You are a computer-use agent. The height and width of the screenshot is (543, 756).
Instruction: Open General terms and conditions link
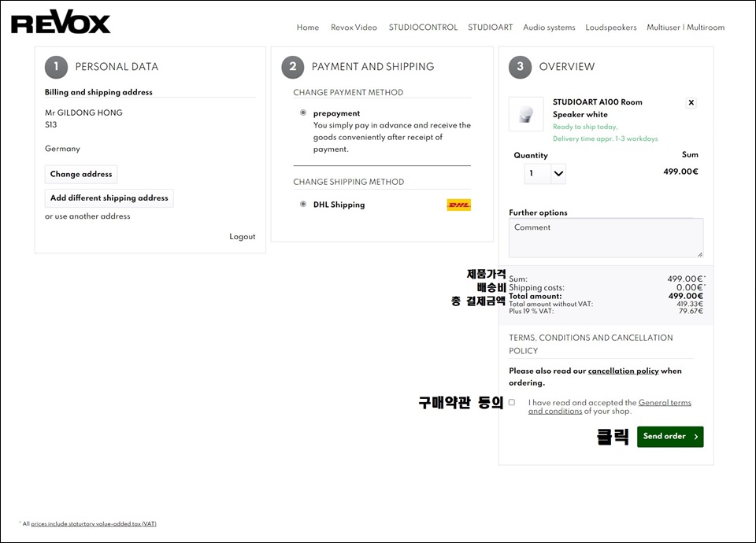[610, 407]
